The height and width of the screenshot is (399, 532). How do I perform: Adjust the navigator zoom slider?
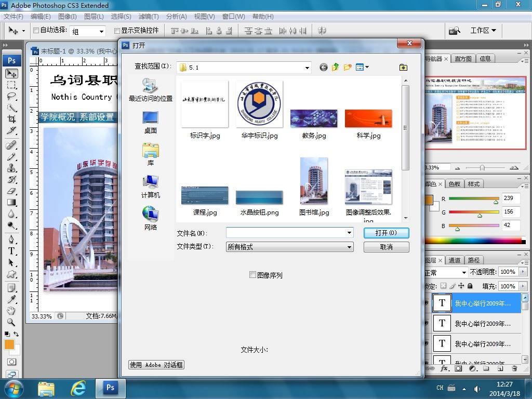coord(482,168)
